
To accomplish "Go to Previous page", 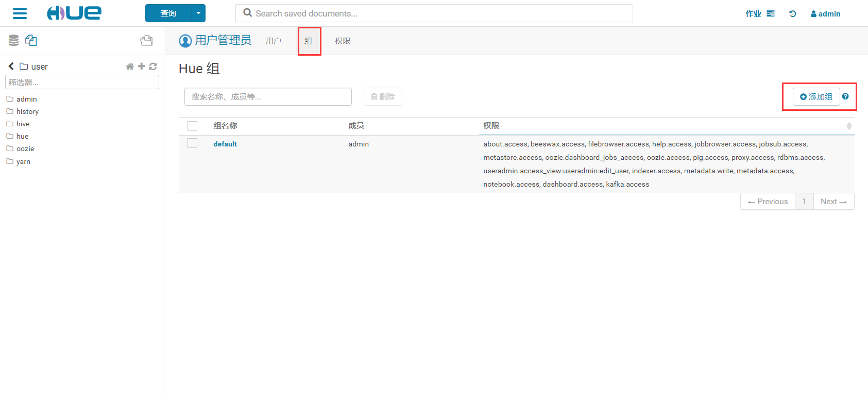I will 768,202.
